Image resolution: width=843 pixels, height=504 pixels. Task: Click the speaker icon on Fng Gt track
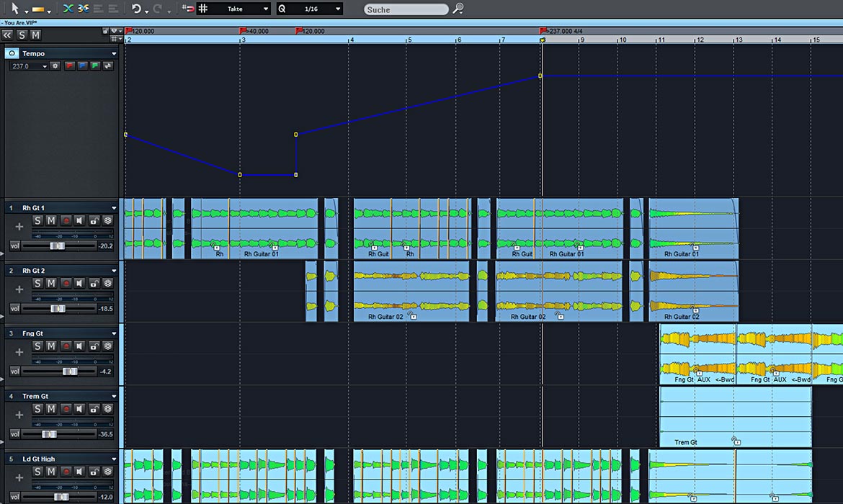click(x=79, y=346)
